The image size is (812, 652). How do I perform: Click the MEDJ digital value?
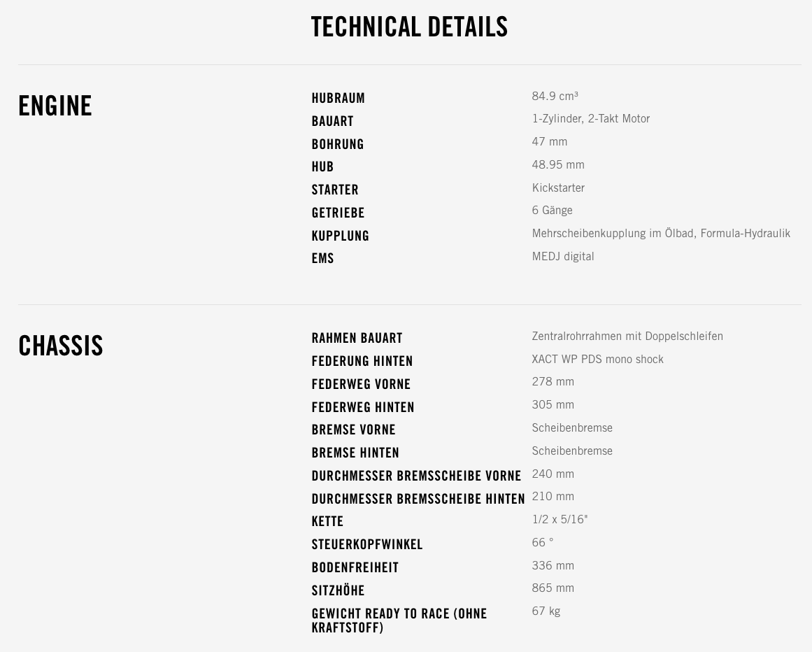pyautogui.click(x=562, y=257)
